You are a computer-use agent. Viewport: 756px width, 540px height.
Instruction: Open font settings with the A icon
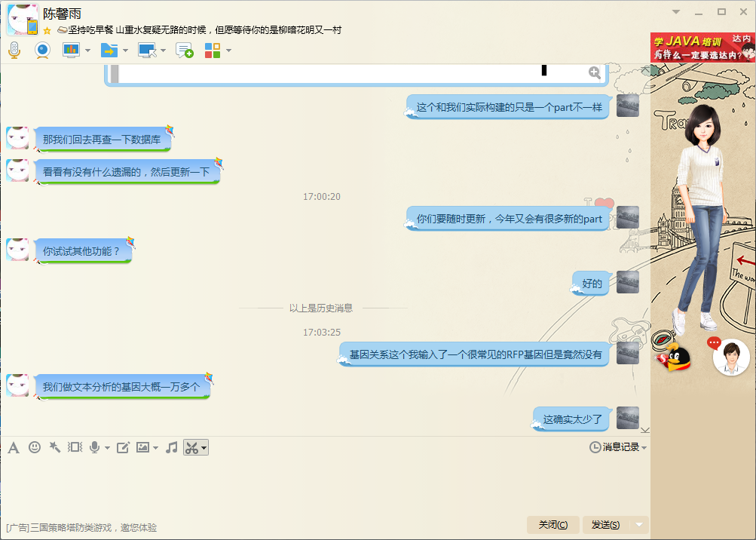click(14, 447)
